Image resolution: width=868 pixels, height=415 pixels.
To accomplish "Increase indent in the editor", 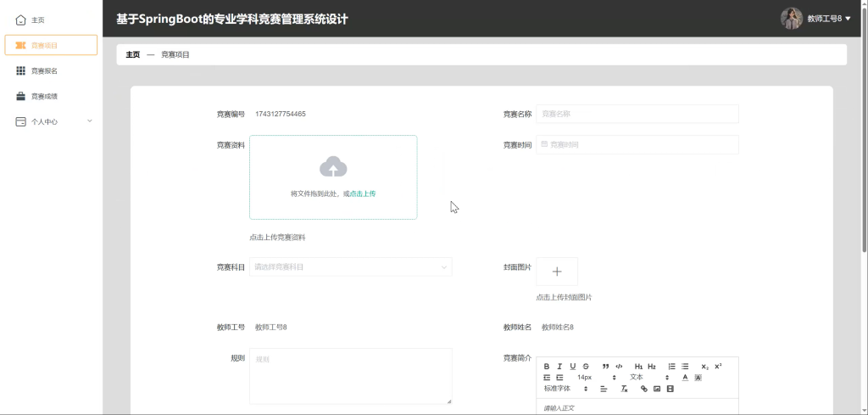I will [x=559, y=378].
